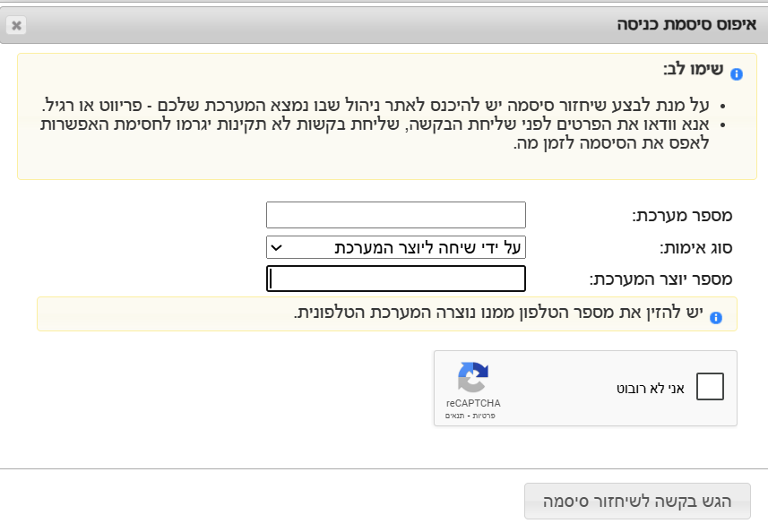
Task: Click info icon beside 'שימו לב' heading
Action: [x=737, y=74]
